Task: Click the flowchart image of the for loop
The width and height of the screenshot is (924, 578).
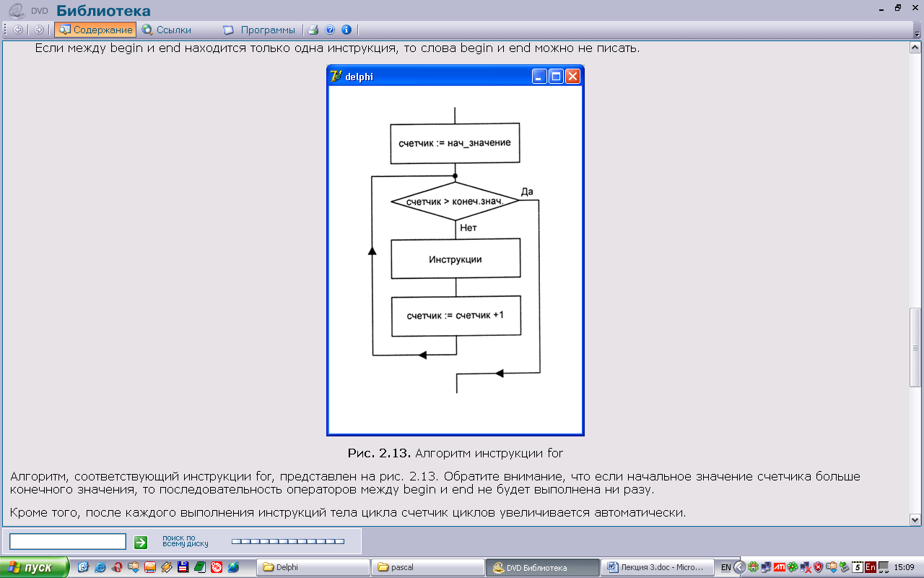Action: pyautogui.click(x=456, y=250)
